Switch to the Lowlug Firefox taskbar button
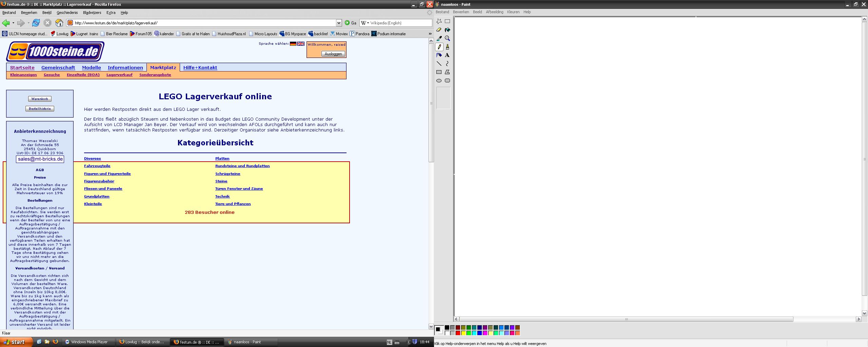The image size is (868, 347). click(142, 342)
